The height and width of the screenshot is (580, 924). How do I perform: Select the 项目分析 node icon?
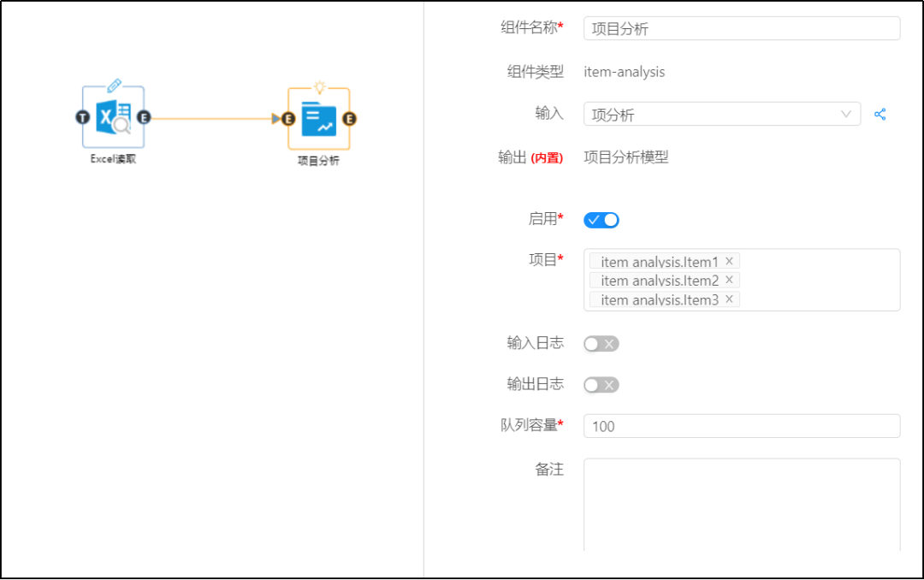coord(318,119)
